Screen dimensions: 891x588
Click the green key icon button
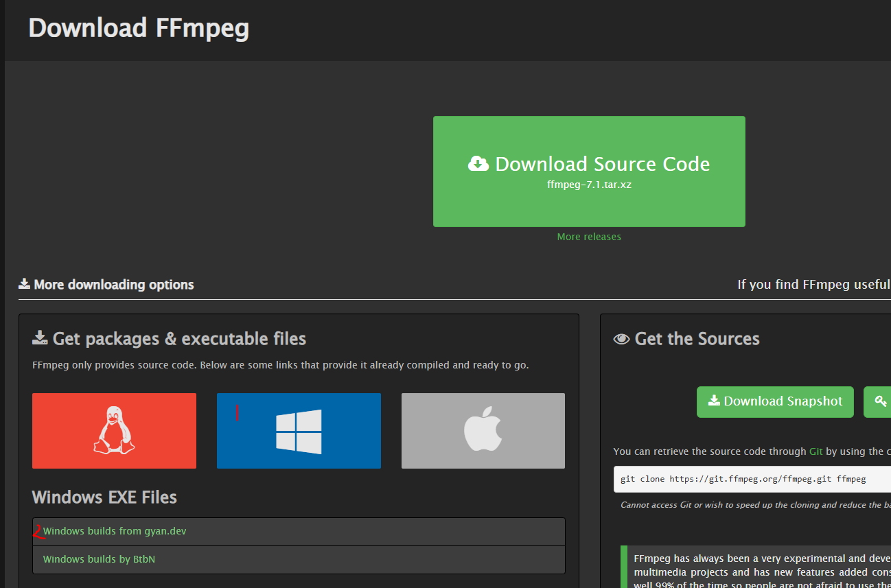878,402
